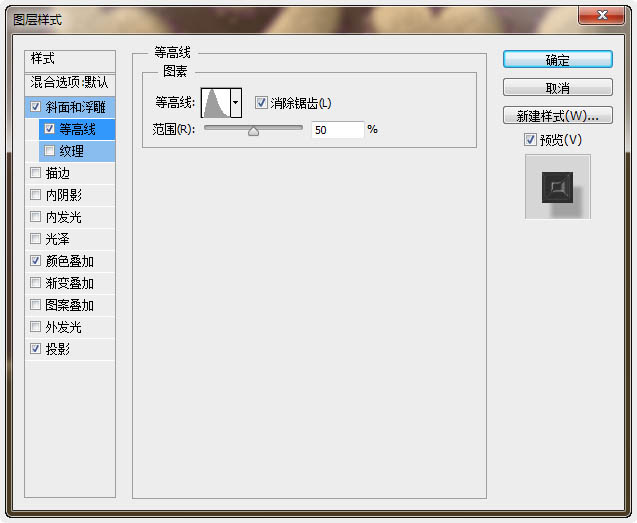Enable the 内发光 checkbox
The height and width of the screenshot is (523, 637).
pos(35,217)
